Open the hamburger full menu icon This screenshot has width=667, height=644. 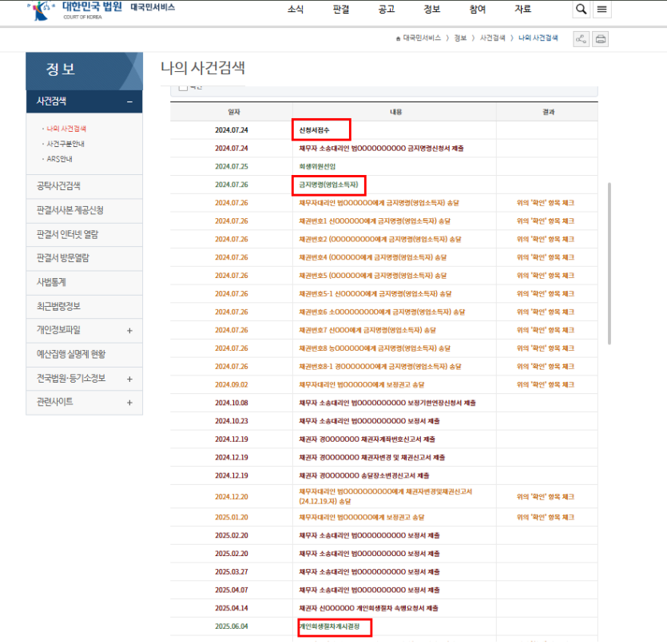tap(602, 10)
